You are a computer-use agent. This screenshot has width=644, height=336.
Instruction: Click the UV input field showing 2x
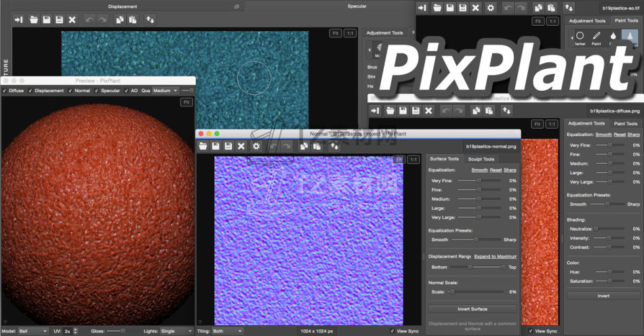(x=68, y=331)
